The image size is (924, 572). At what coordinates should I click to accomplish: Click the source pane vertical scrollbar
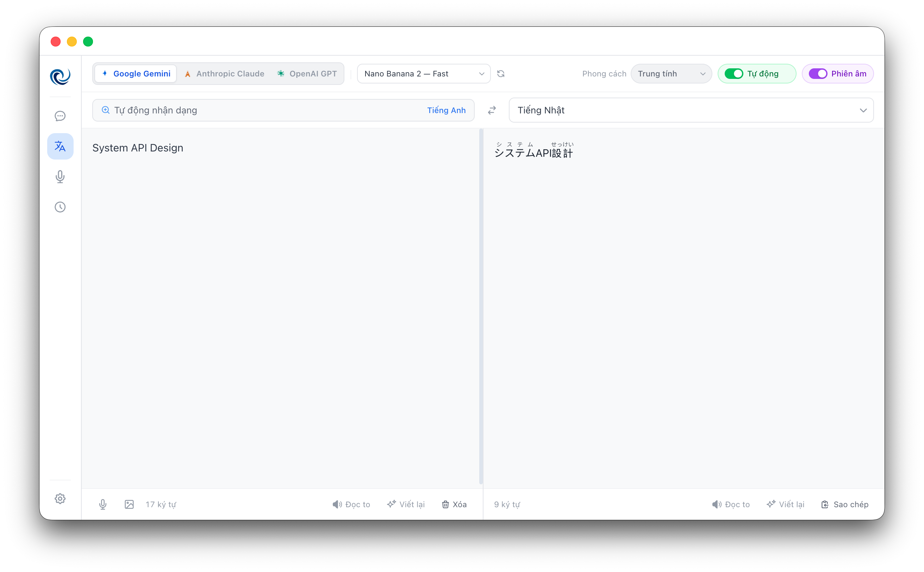tap(481, 306)
